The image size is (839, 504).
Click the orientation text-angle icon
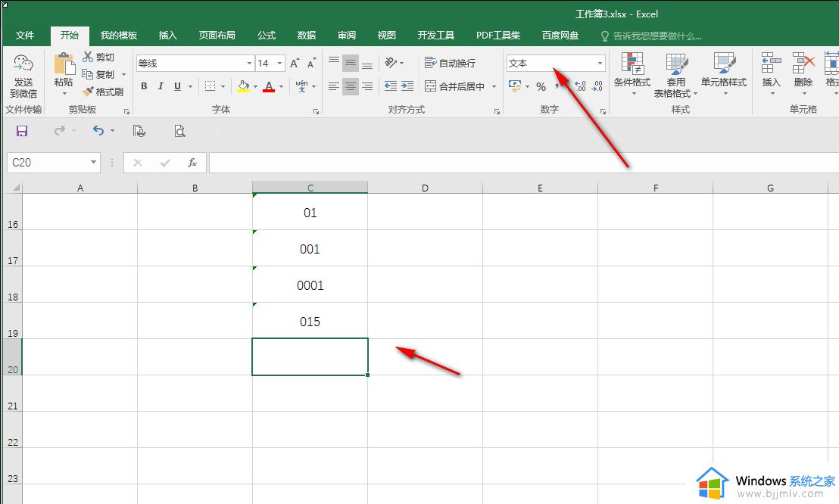(391, 63)
